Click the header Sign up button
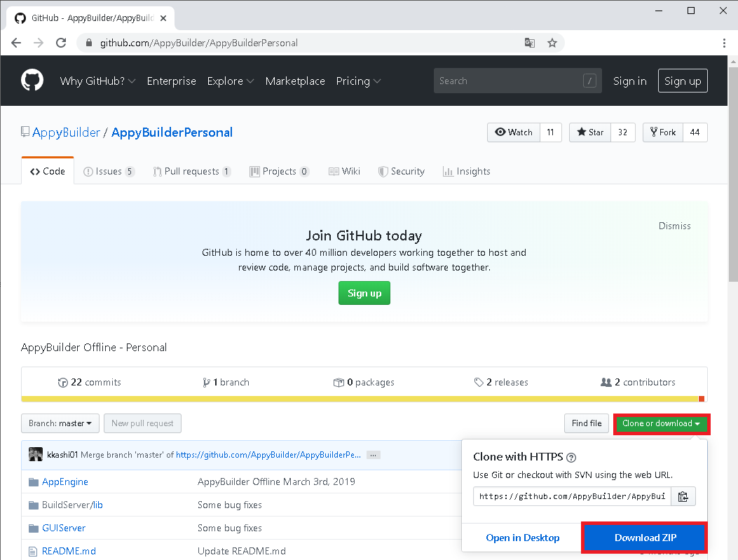Image resolution: width=738 pixels, height=560 pixels. (683, 81)
